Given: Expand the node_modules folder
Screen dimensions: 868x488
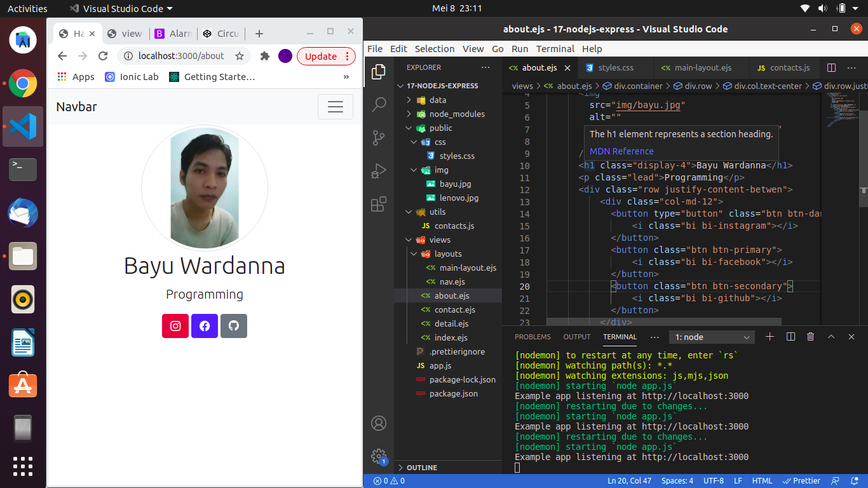Looking at the screenshot, I should click(x=456, y=114).
